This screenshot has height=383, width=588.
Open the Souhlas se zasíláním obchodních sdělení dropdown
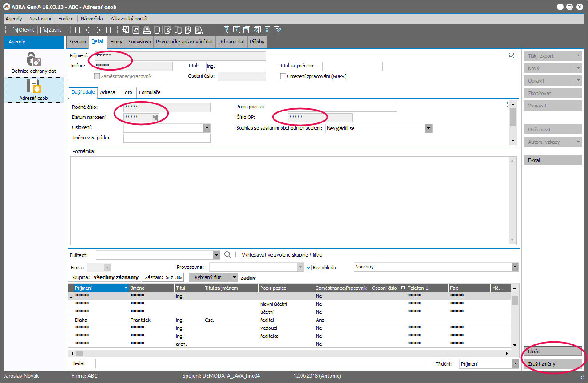[x=429, y=128]
